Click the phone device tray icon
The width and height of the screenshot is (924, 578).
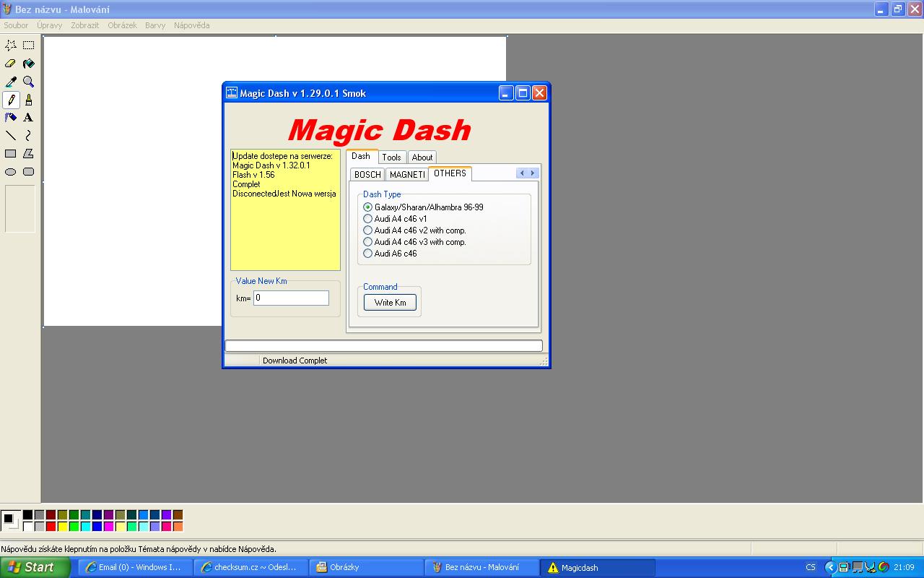point(843,567)
